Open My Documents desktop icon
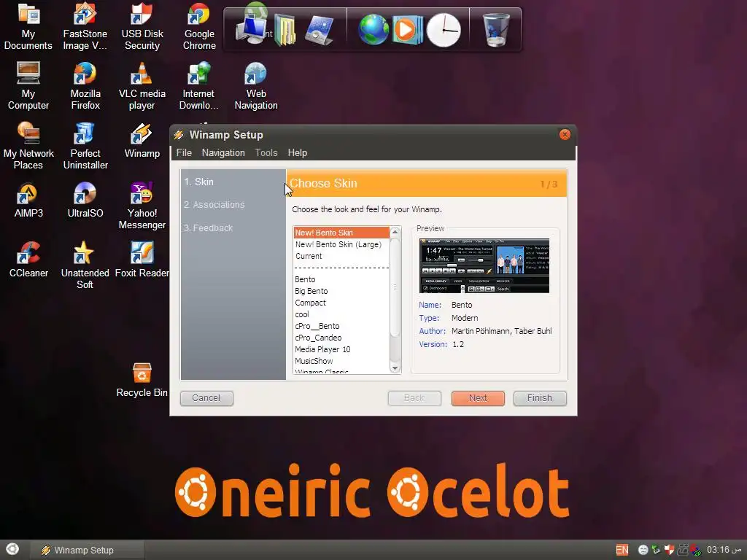Image resolution: width=747 pixels, height=560 pixels. pos(28,27)
